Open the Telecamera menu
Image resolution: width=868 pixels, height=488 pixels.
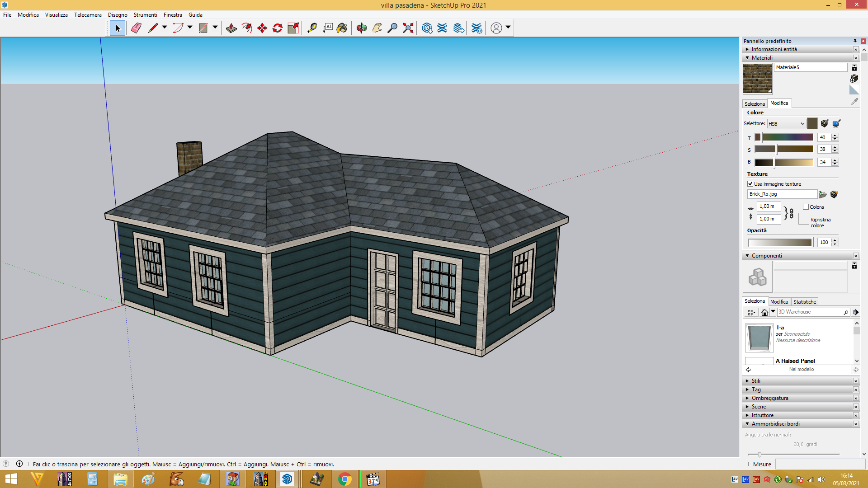pos(88,15)
